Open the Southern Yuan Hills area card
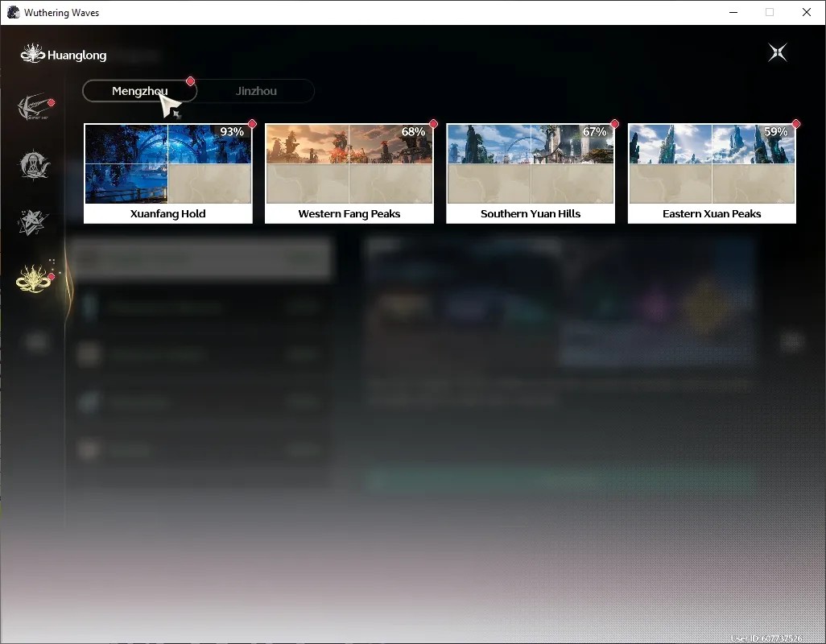 coord(531,174)
